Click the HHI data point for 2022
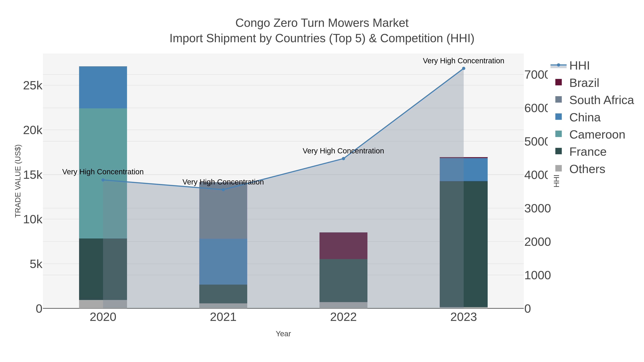The width and height of the screenshot is (644, 362). [343, 159]
